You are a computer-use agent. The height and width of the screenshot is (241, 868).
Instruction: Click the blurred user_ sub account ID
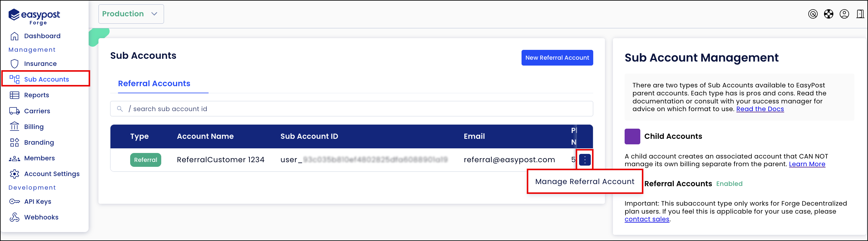point(364,160)
